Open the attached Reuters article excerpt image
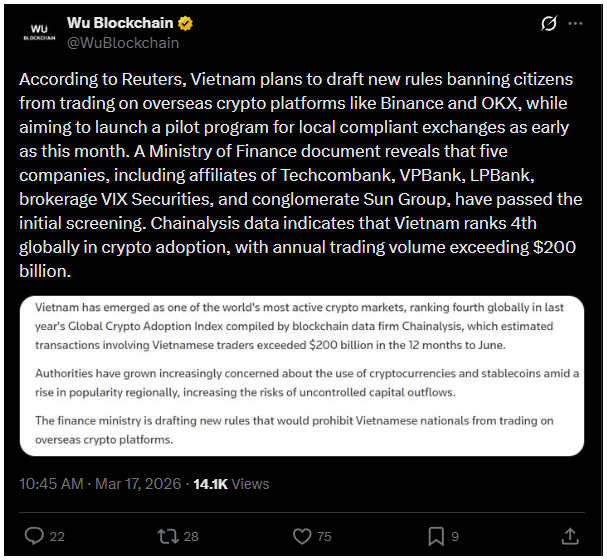Viewport: 607px width, 560px height. coord(300,374)
